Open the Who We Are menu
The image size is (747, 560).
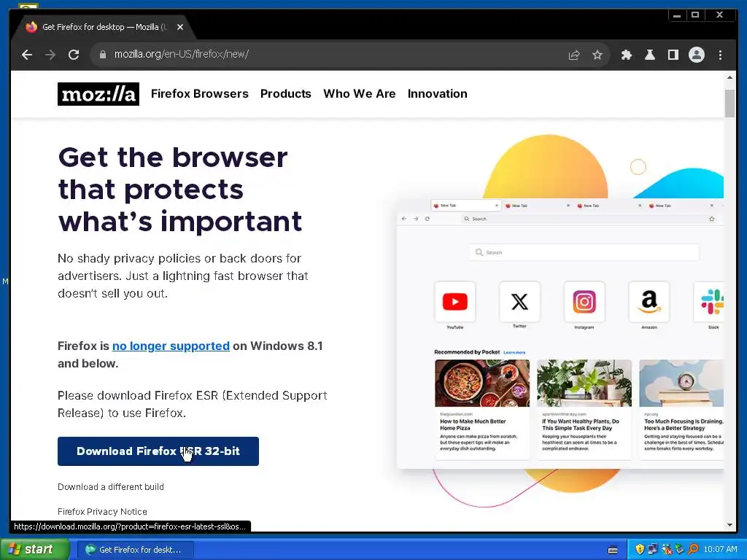pos(360,94)
